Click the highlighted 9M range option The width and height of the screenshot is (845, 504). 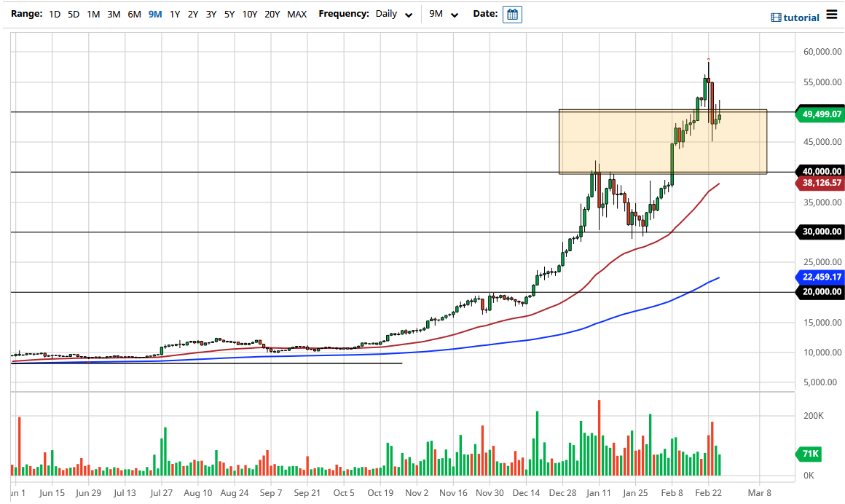[x=154, y=14]
